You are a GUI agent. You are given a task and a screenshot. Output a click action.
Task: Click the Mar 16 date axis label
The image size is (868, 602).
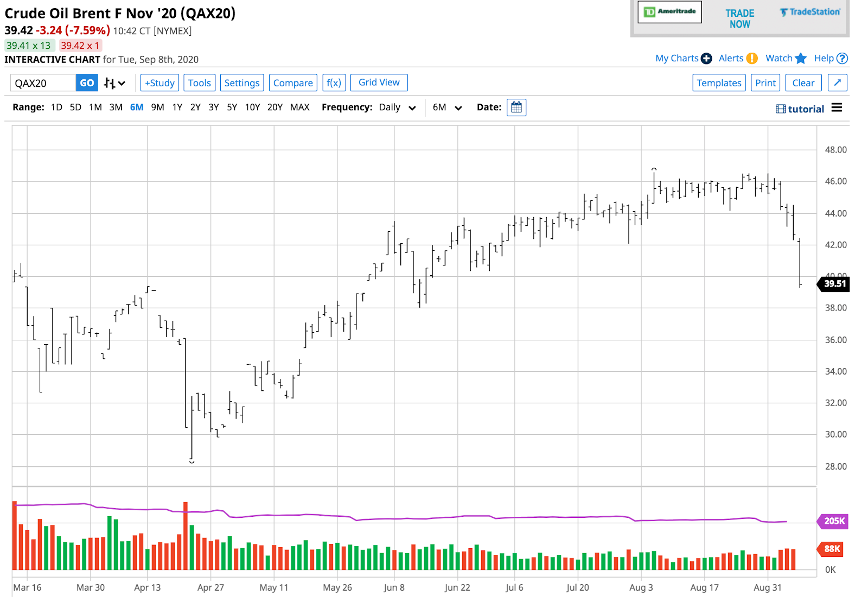27,588
